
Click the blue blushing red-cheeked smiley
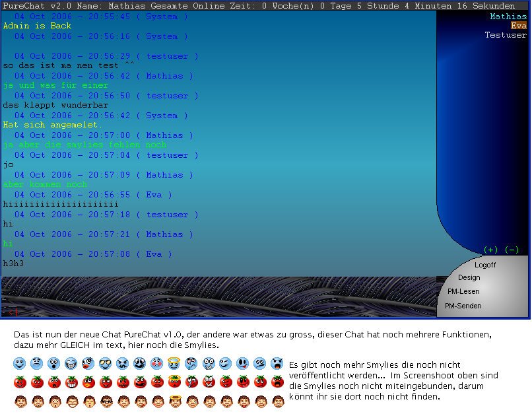pos(156,363)
